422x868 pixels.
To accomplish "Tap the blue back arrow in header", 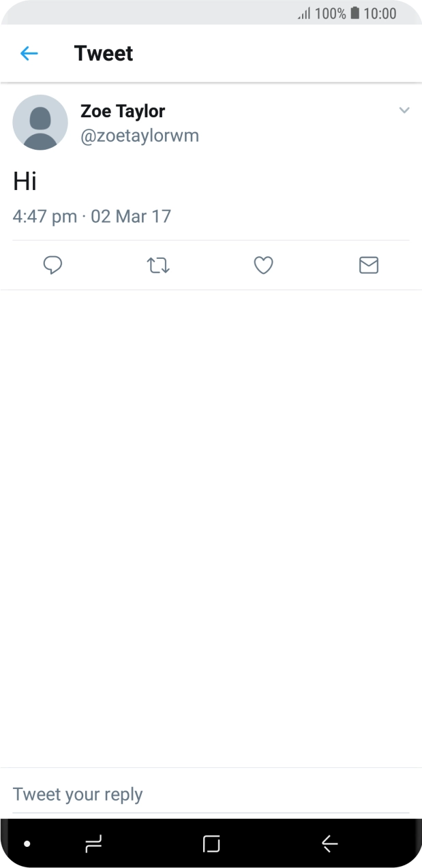I will click(29, 53).
